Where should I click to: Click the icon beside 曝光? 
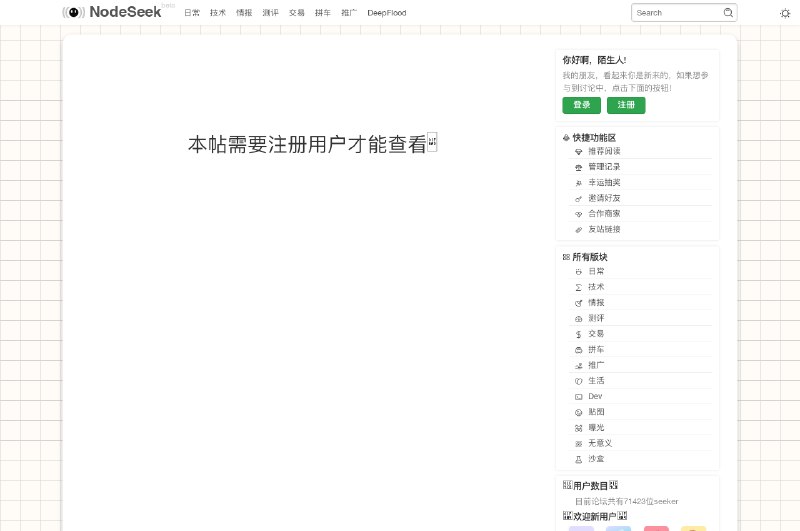click(579, 428)
